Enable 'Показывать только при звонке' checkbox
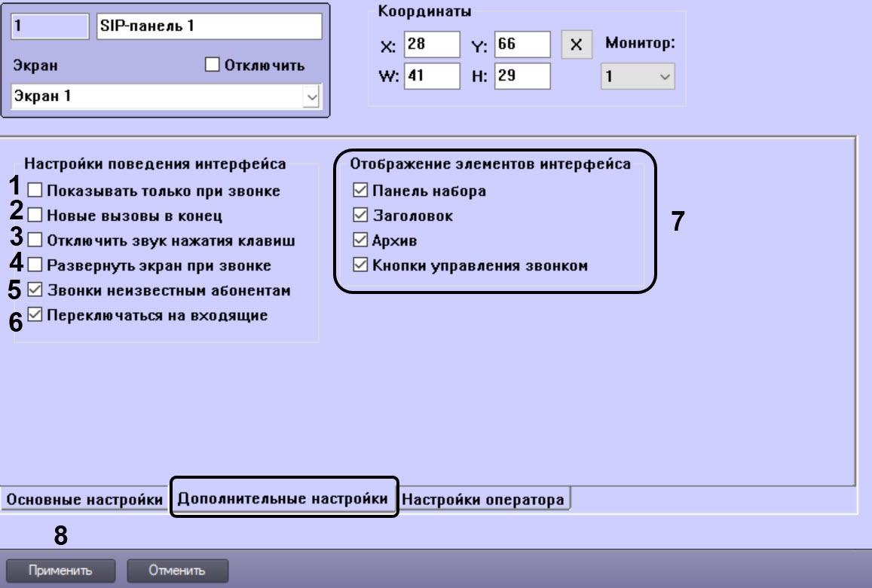This screenshot has width=872, height=588. [x=35, y=191]
